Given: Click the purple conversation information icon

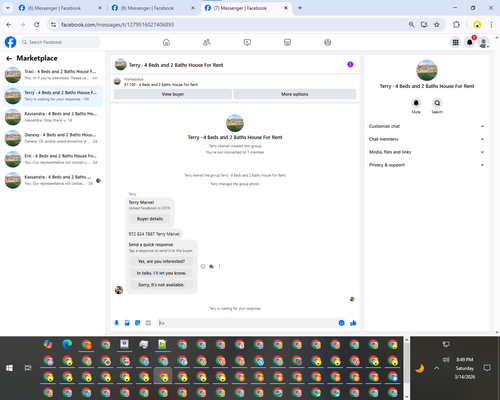Looking at the screenshot, I should click(x=350, y=64).
